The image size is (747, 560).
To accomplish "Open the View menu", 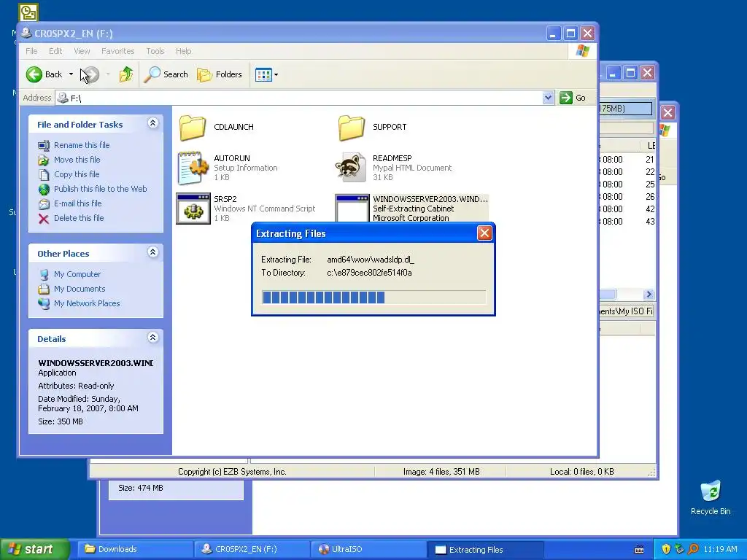I will click(x=82, y=51).
